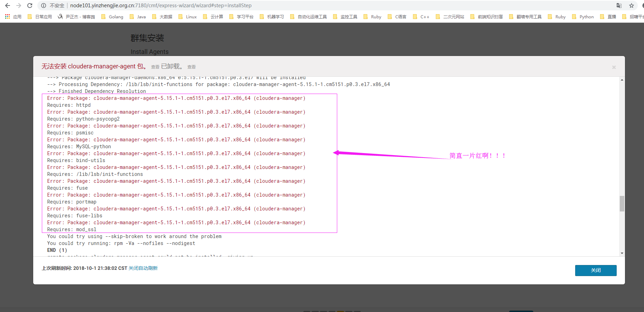The width and height of the screenshot is (644, 312).
Task: Click 群集安装 heading behind dialog
Action: [147, 38]
